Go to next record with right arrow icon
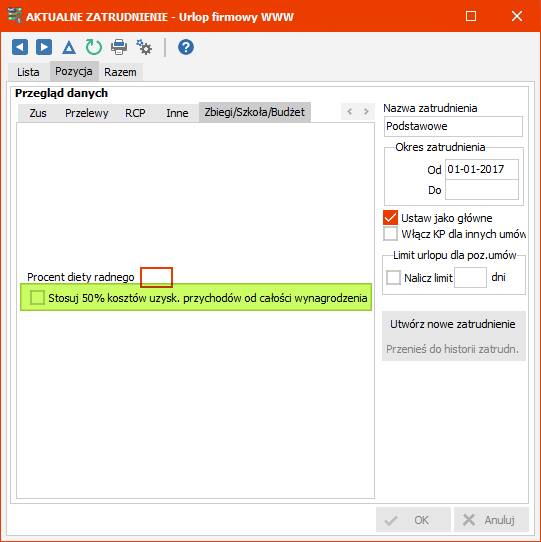The height and width of the screenshot is (542, 541). click(x=44, y=47)
